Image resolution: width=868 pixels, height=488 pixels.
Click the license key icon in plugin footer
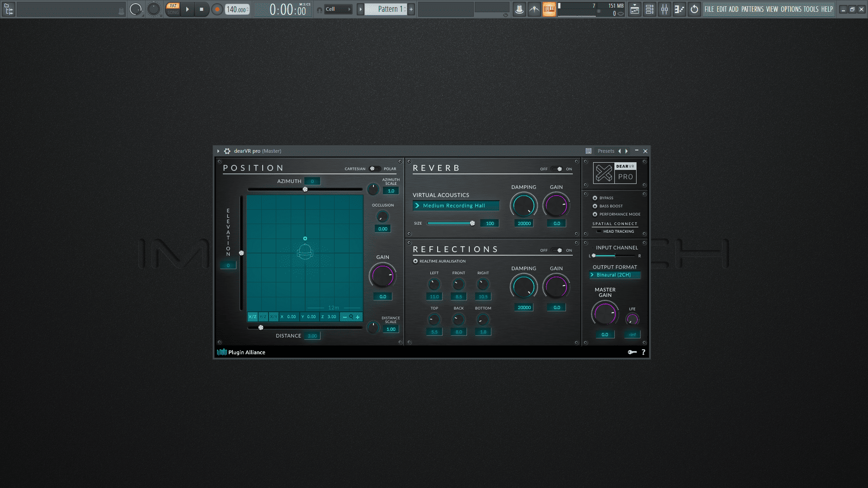632,352
